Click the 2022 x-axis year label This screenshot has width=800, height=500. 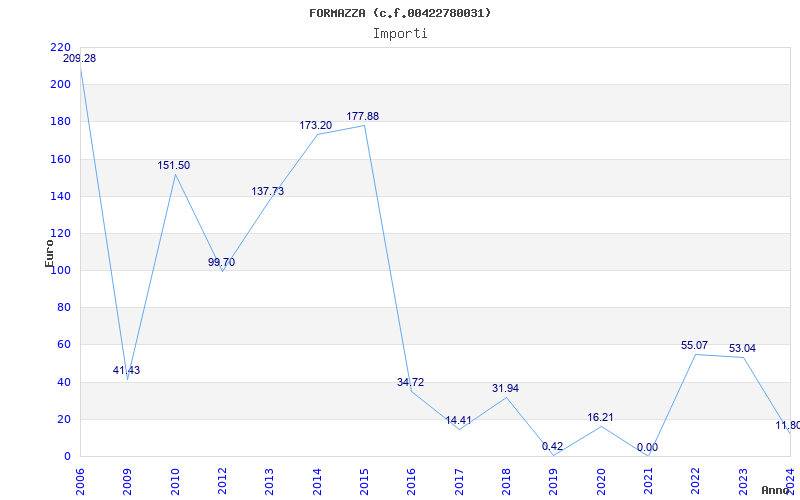[x=696, y=481]
